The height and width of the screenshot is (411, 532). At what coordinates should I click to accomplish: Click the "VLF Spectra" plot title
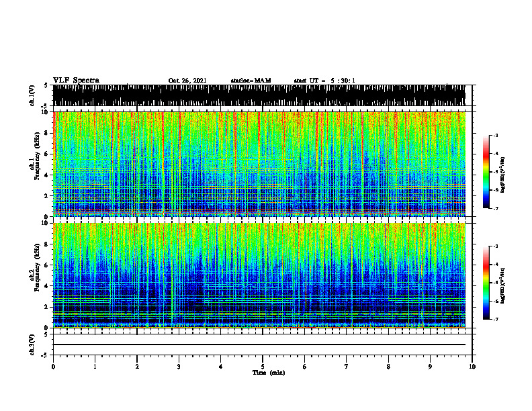coord(76,81)
